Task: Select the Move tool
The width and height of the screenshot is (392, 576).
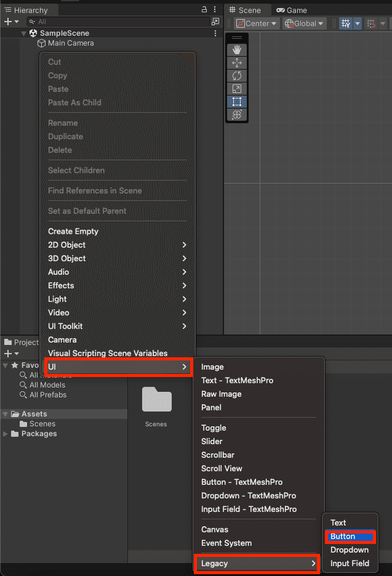Action: 237,62
